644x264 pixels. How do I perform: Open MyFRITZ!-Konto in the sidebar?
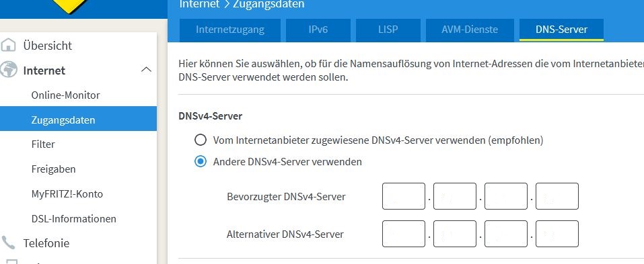pyautogui.click(x=67, y=194)
